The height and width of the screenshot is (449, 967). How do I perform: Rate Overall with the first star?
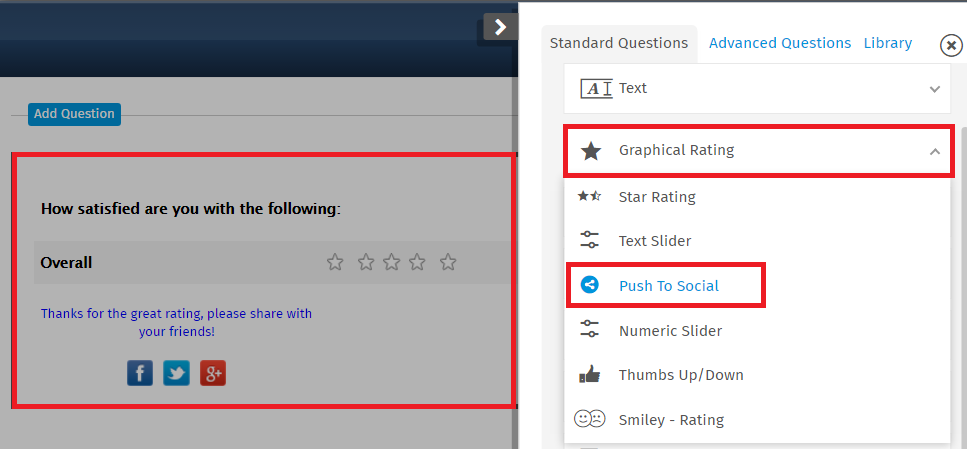[x=335, y=262]
